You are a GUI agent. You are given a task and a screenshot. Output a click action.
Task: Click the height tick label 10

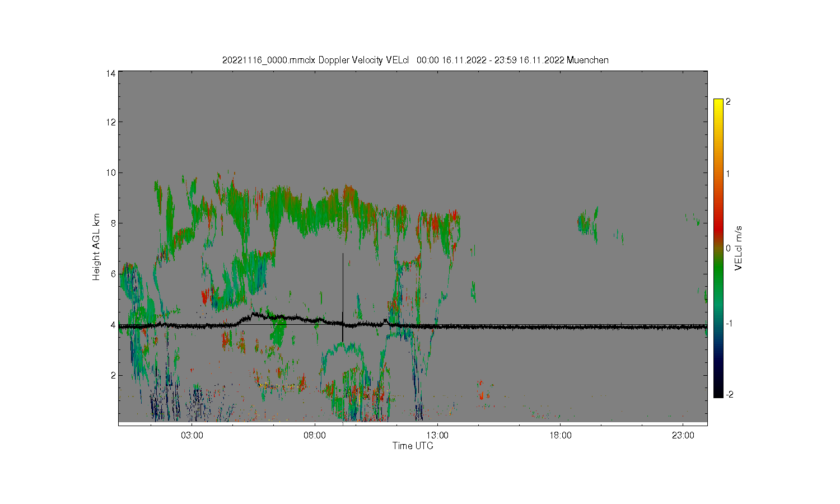pos(111,172)
